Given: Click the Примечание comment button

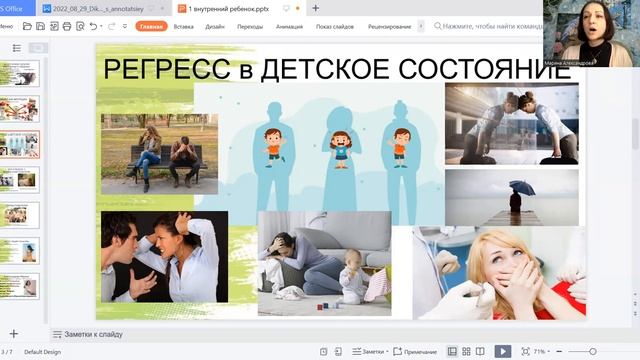Looking at the screenshot, I should [415, 351].
